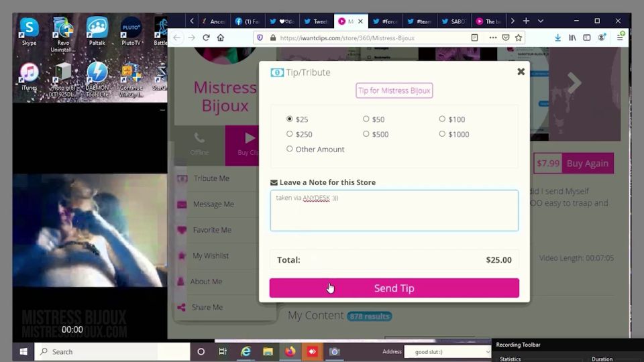This screenshot has width=644, height=362.
Task: Open Message Me in sidebar
Action: [x=213, y=204]
